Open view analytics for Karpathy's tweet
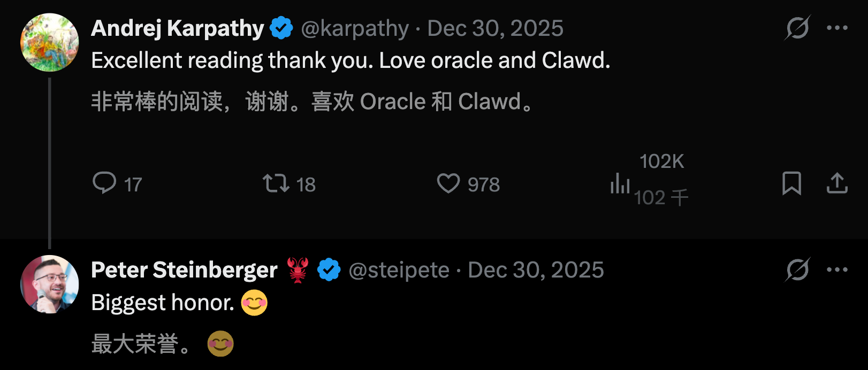This screenshot has width=868, height=370. pyautogui.click(x=621, y=183)
